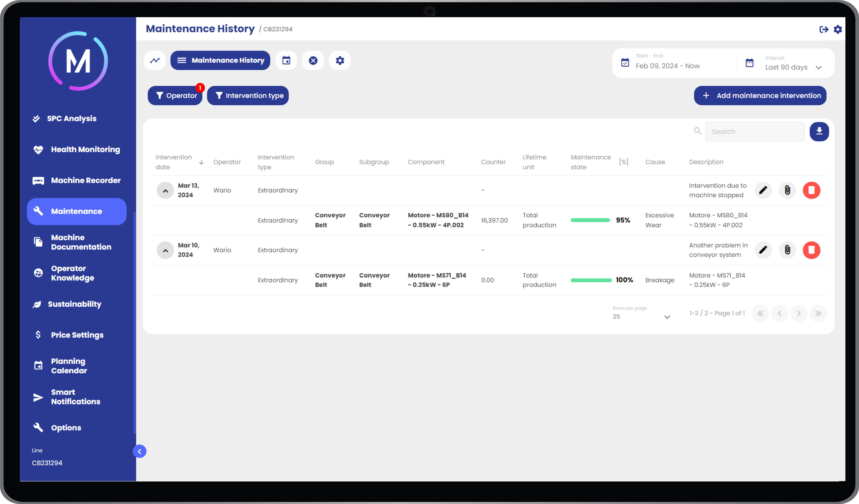The width and height of the screenshot is (859, 504).
Task: Open the trend chart view icon
Action: (155, 61)
